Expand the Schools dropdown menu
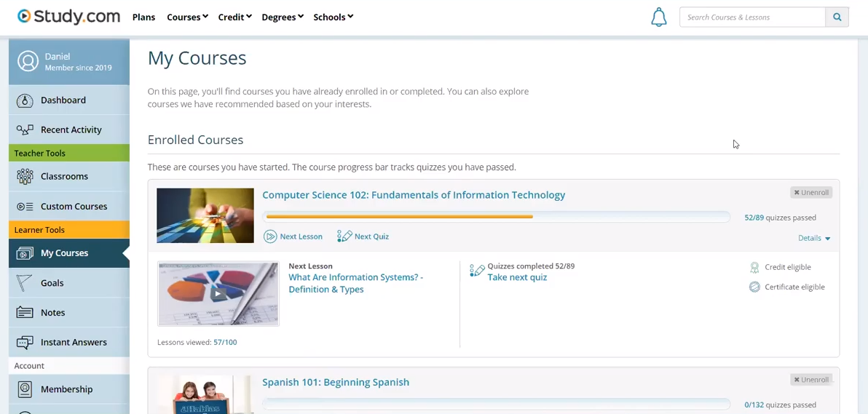Screen dimensions: 868x414 [x=334, y=17]
